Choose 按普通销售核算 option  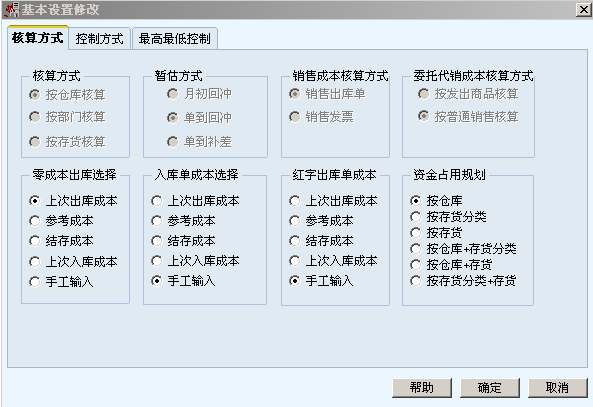click(468, 116)
